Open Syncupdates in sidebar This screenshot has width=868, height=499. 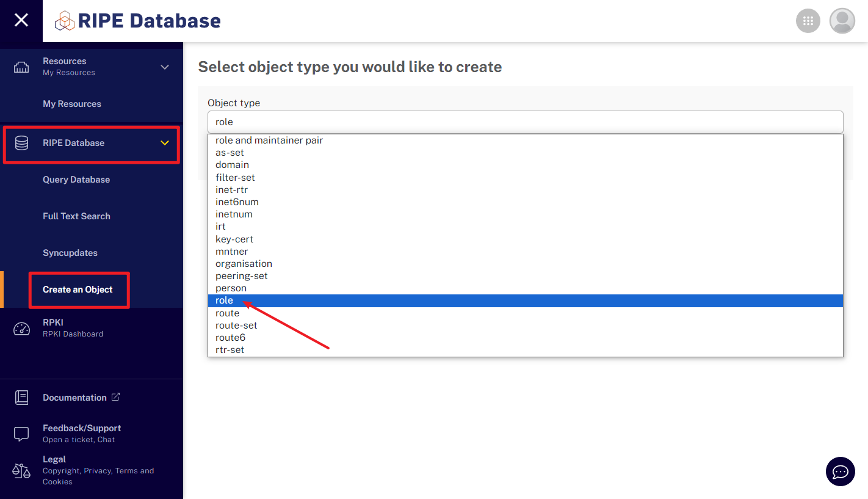70,253
